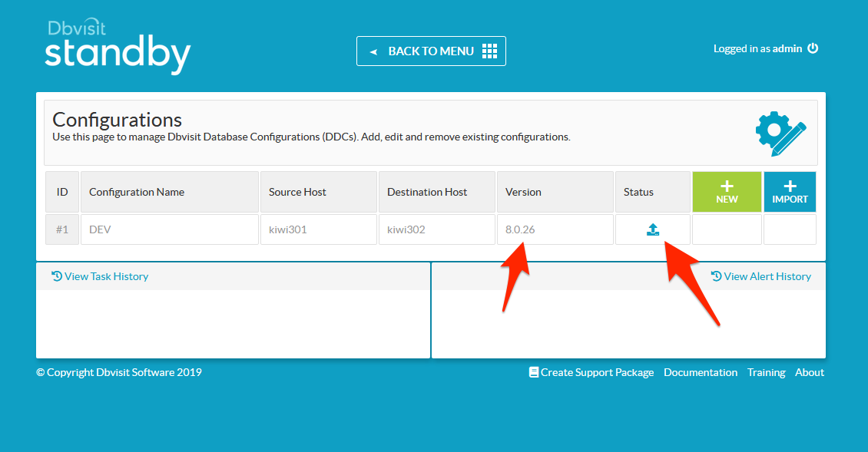Click the Status column header
The height and width of the screenshot is (452, 868).
click(653, 192)
